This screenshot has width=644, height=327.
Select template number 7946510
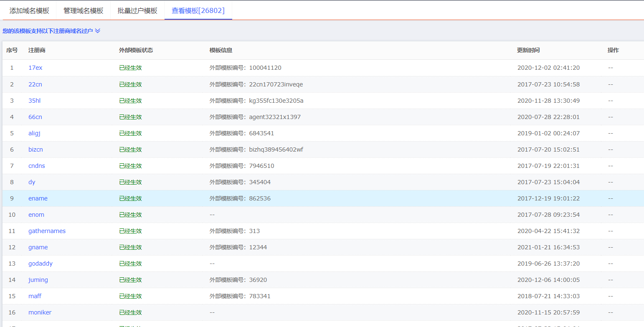click(261, 166)
